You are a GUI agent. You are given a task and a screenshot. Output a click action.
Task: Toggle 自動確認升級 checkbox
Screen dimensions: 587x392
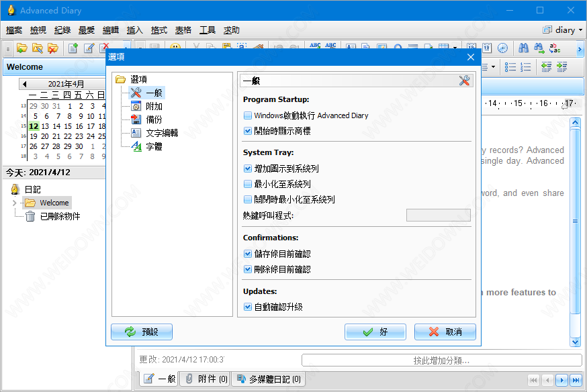pos(247,307)
